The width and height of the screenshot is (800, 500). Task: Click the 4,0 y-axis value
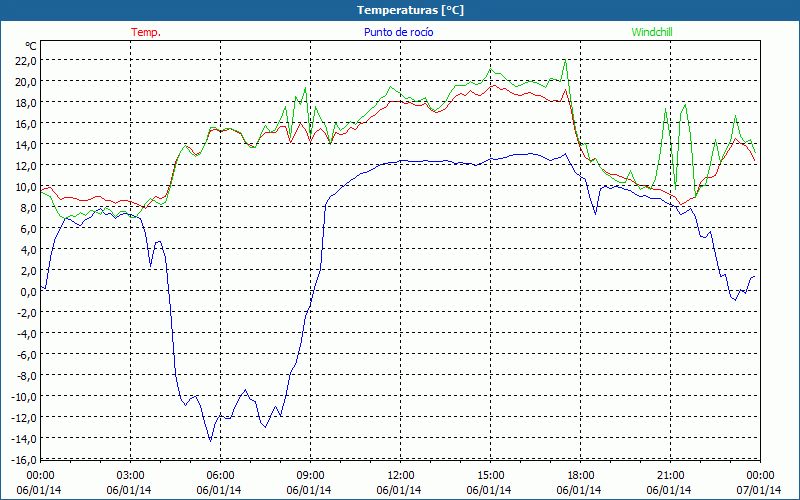tap(30, 249)
